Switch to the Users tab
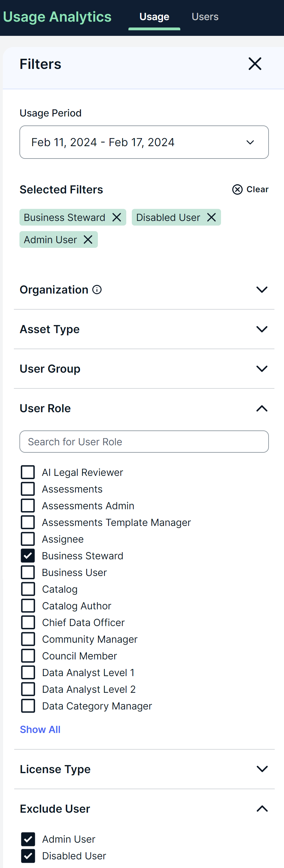This screenshot has width=284, height=868. 205,17
